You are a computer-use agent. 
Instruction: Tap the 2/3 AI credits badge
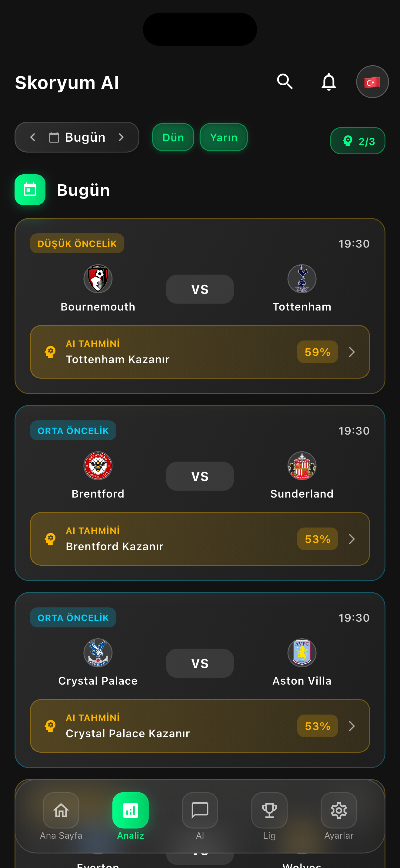[358, 141]
